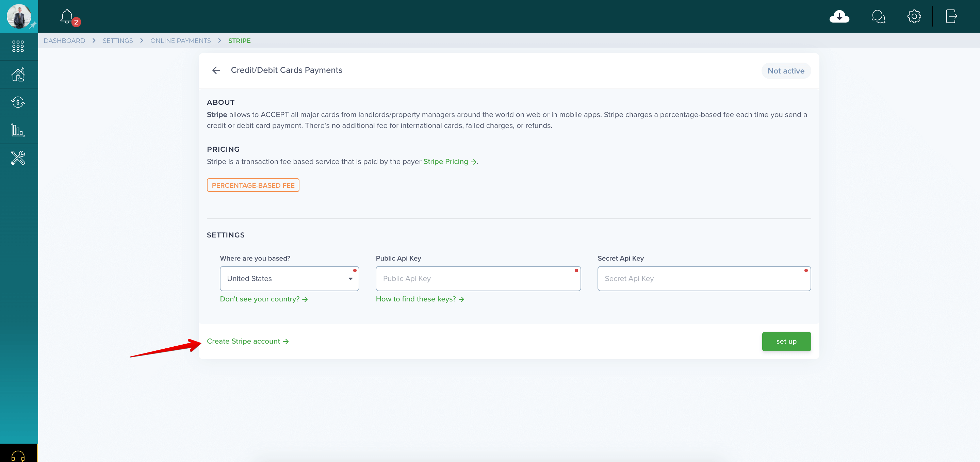Image resolution: width=980 pixels, height=462 pixels.
Task: Open the accounting dollar sidebar icon
Action: pos(18,102)
